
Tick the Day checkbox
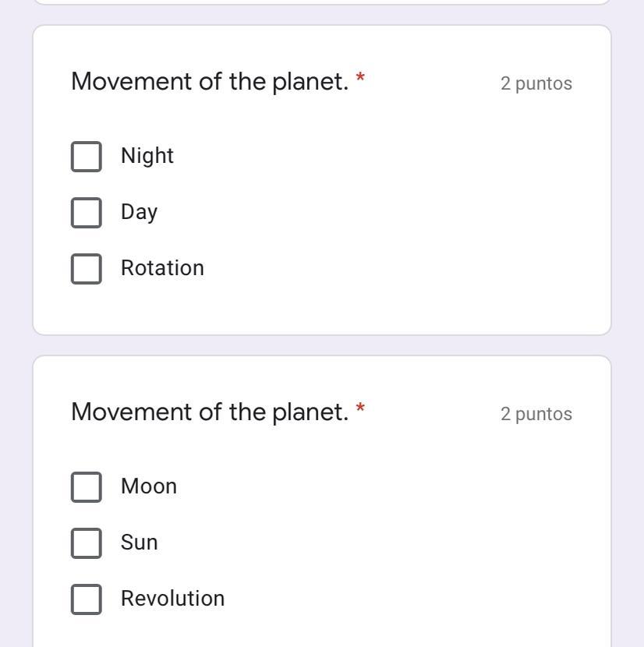pos(86,212)
